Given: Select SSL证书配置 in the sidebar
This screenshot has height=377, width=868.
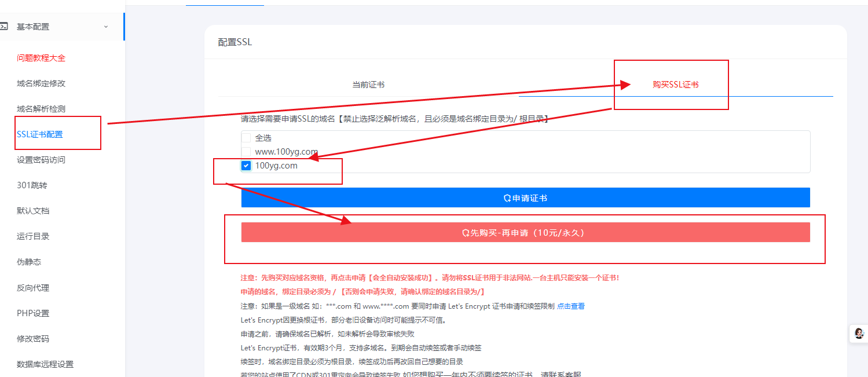Looking at the screenshot, I should pos(39,134).
